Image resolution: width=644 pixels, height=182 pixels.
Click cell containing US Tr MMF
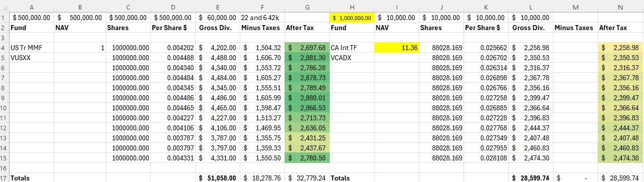[x=32, y=48]
